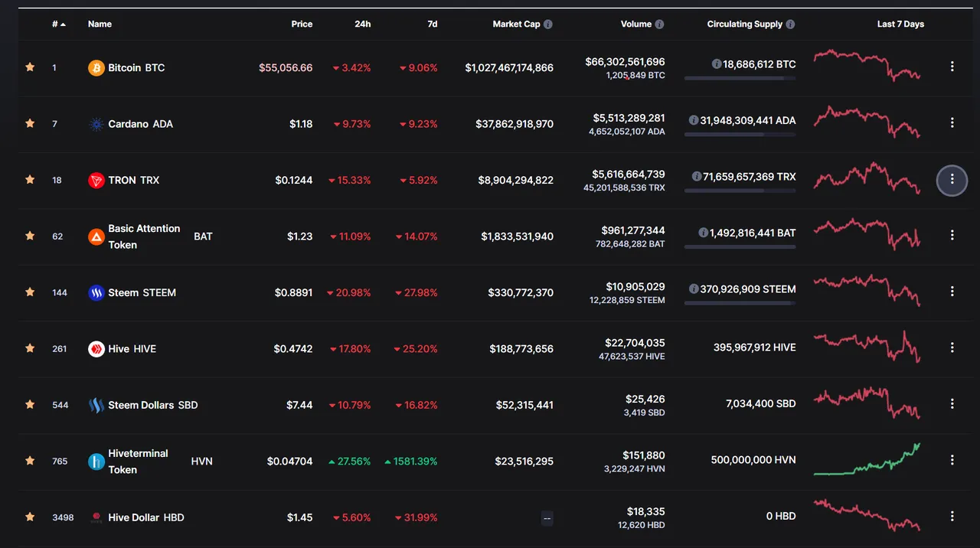Viewport: 980px width, 548px height.
Task: Open the Bitcoin 7-day price chart
Action: point(867,66)
